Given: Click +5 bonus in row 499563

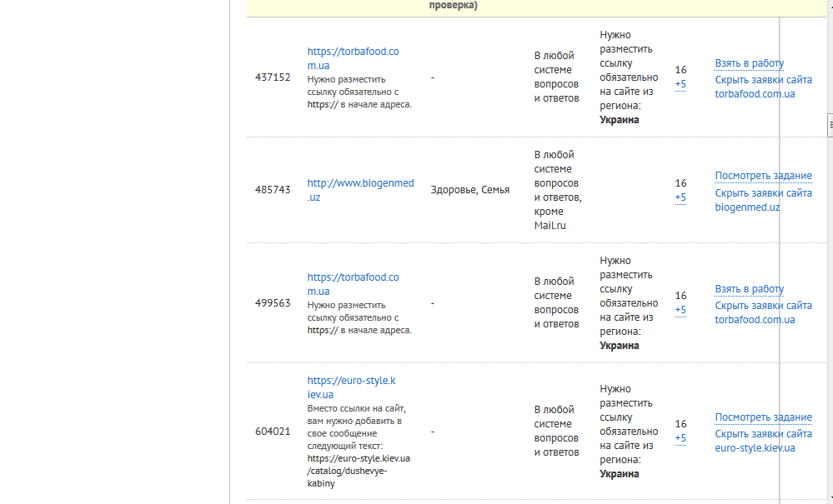Looking at the screenshot, I should [680, 310].
